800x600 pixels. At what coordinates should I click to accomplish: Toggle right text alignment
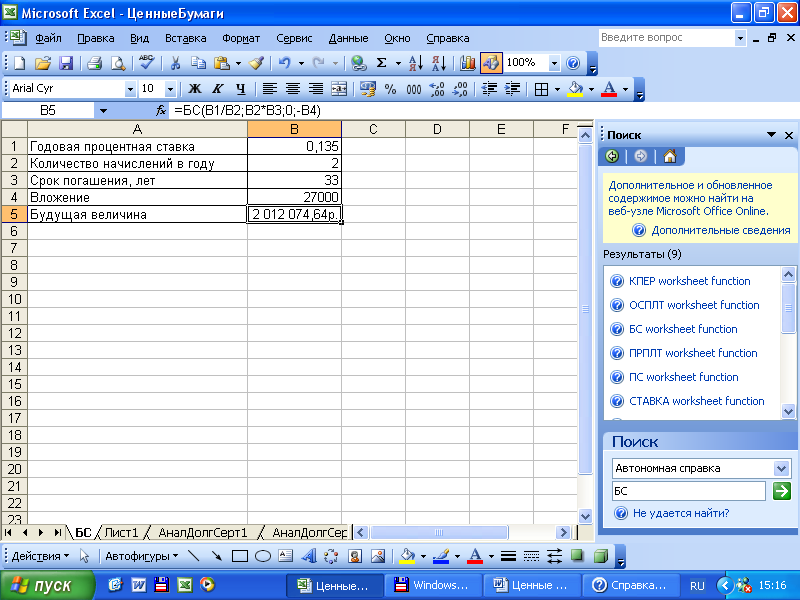pyautogui.click(x=316, y=89)
